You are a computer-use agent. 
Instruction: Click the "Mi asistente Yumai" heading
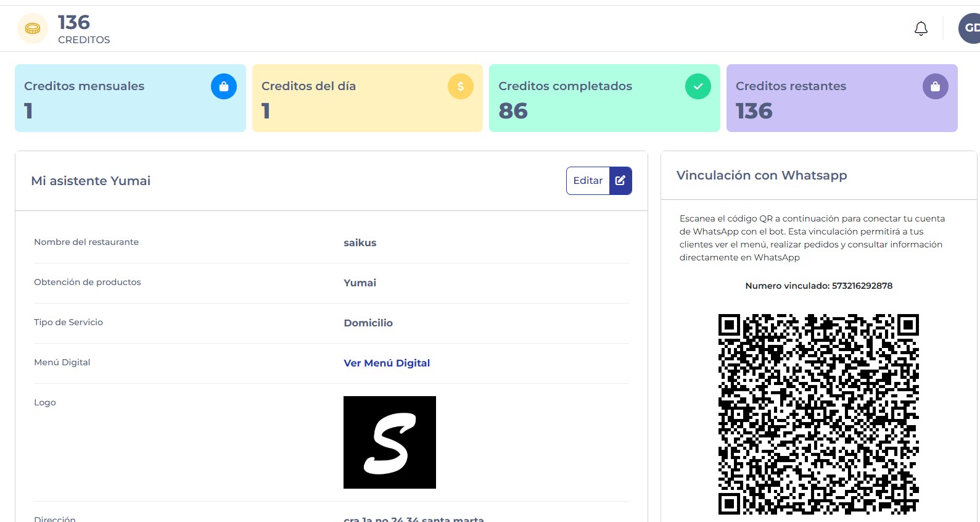91,181
